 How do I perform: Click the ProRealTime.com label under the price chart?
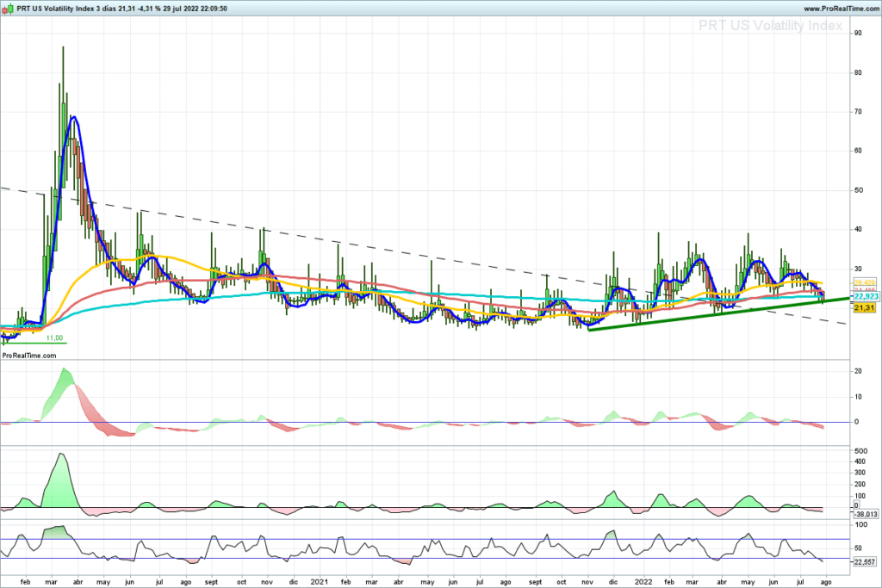pyautogui.click(x=29, y=356)
